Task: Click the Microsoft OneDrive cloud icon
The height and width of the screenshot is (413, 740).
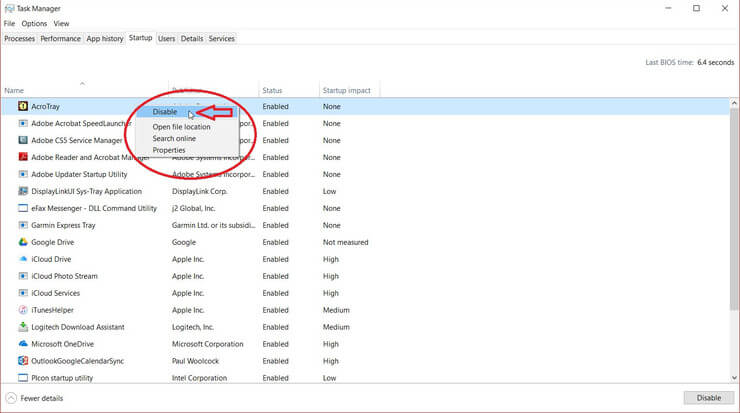Action: (x=23, y=344)
